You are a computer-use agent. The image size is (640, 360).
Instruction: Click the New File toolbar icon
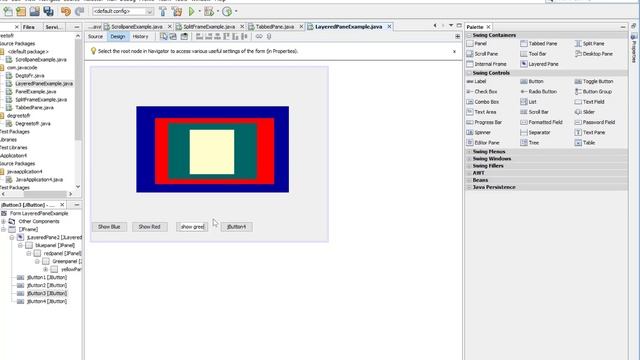pyautogui.click(x=8, y=11)
